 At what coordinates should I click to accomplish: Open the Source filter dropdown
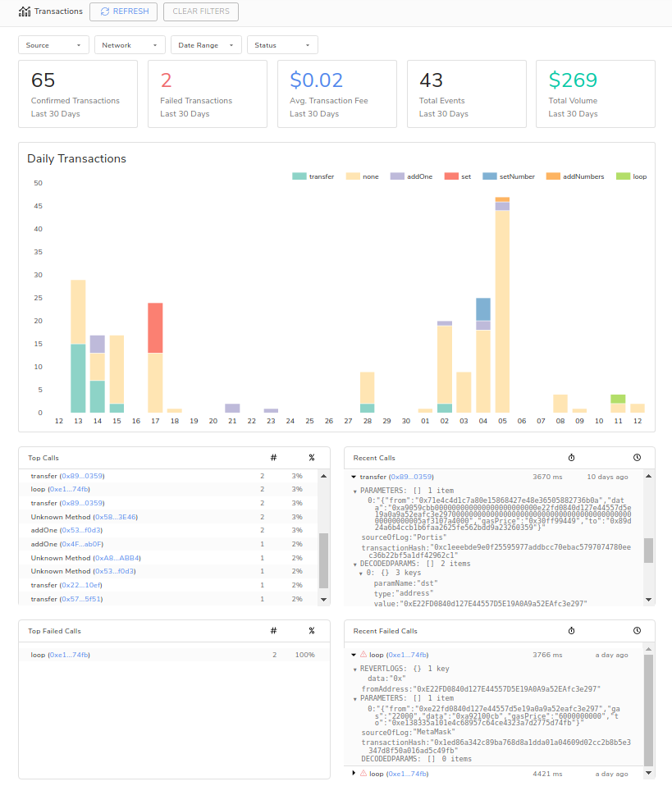pyautogui.click(x=54, y=45)
